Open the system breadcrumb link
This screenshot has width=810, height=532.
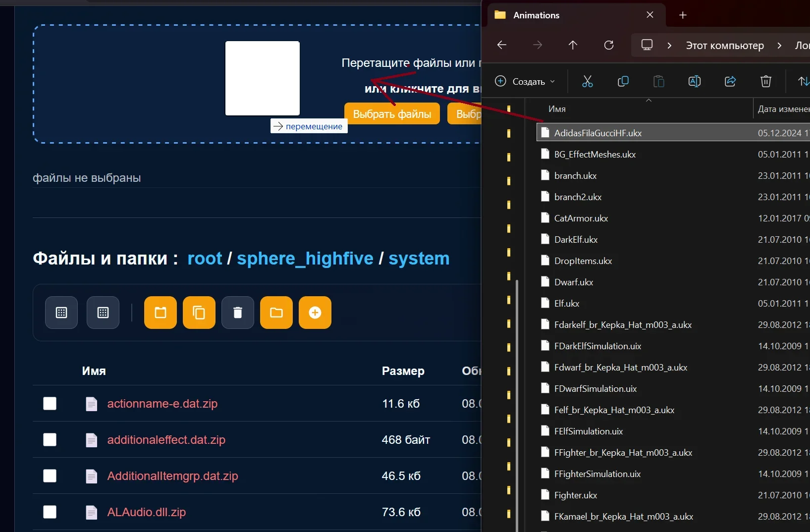(419, 259)
